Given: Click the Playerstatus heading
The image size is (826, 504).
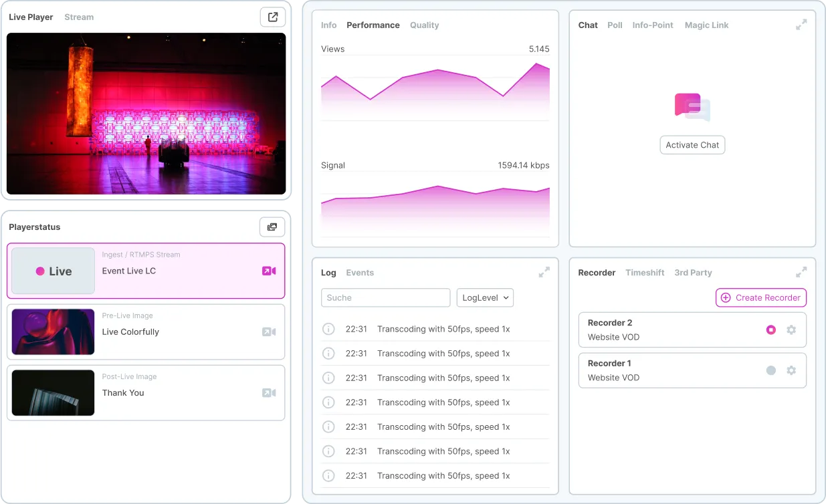Looking at the screenshot, I should pos(35,227).
